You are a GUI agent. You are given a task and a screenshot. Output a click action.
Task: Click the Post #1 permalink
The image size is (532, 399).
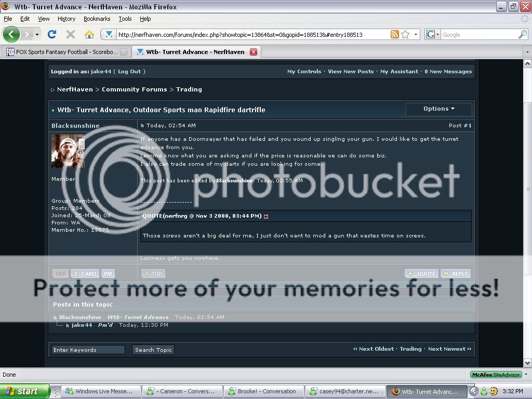pos(460,126)
